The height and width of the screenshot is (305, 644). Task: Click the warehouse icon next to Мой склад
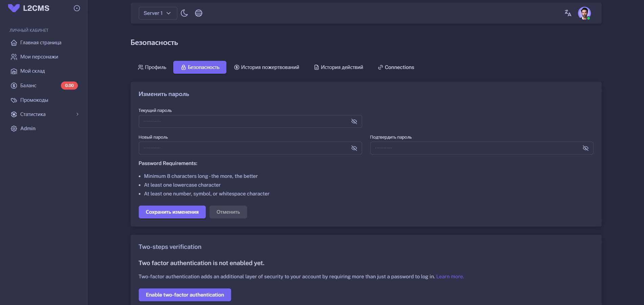coord(14,71)
